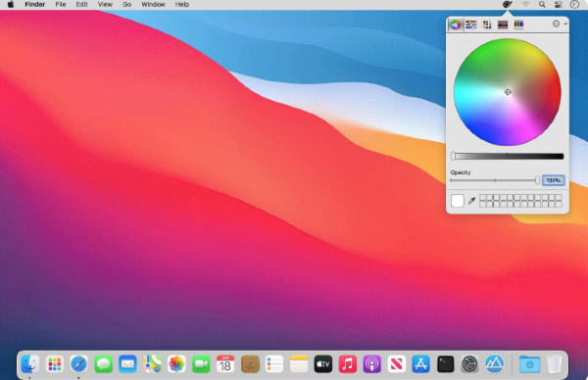The image size is (588, 380).
Task: Open Notes from the Dock
Action: pos(299,364)
